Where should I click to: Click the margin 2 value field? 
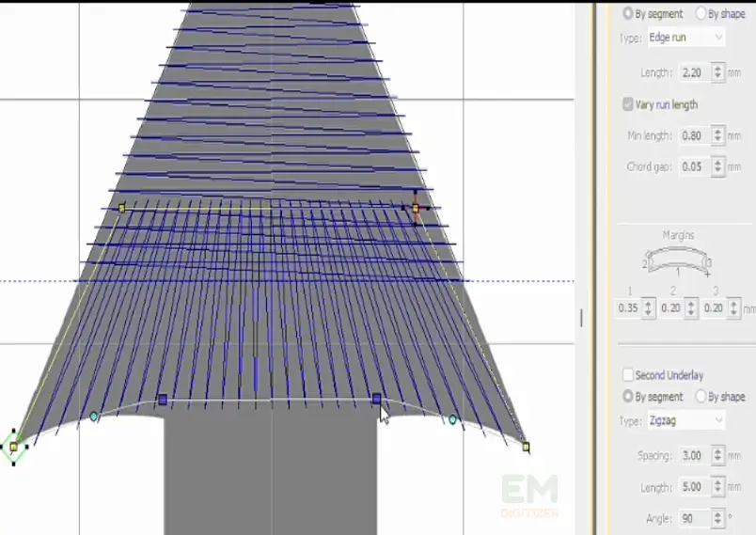pyautogui.click(x=671, y=308)
